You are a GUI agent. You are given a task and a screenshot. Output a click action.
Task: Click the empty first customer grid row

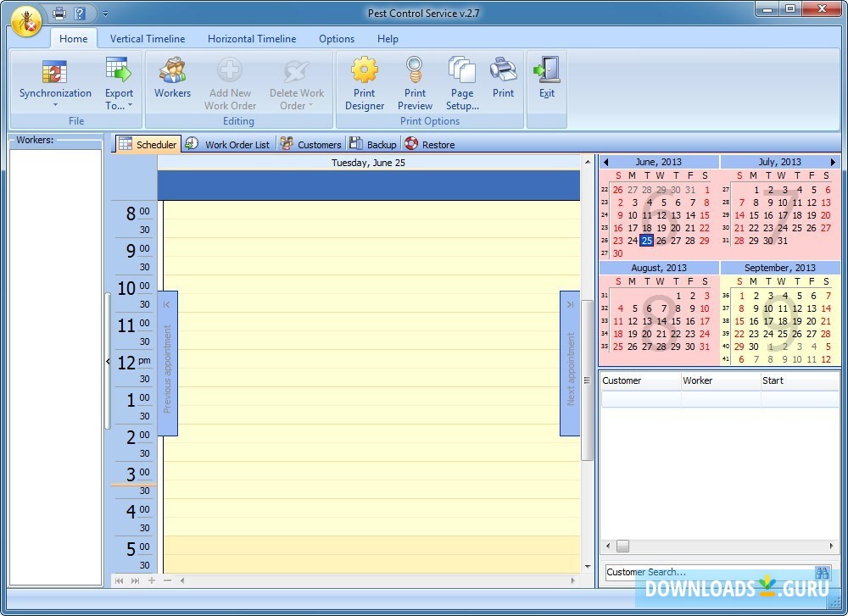point(719,399)
